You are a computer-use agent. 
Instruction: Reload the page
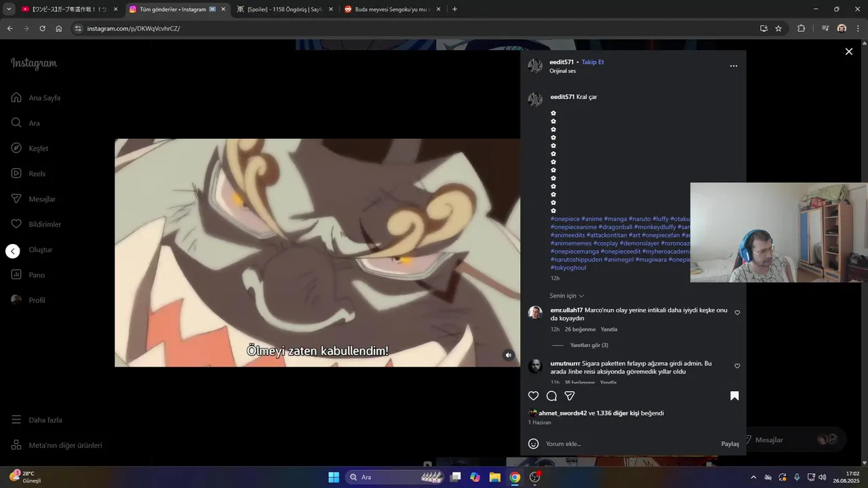tap(42, 28)
